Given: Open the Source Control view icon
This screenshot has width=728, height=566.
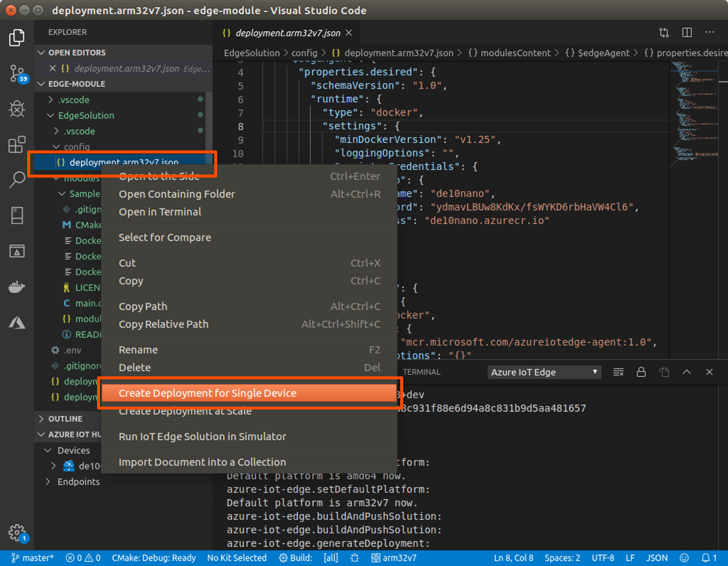Looking at the screenshot, I should pyautogui.click(x=17, y=73).
